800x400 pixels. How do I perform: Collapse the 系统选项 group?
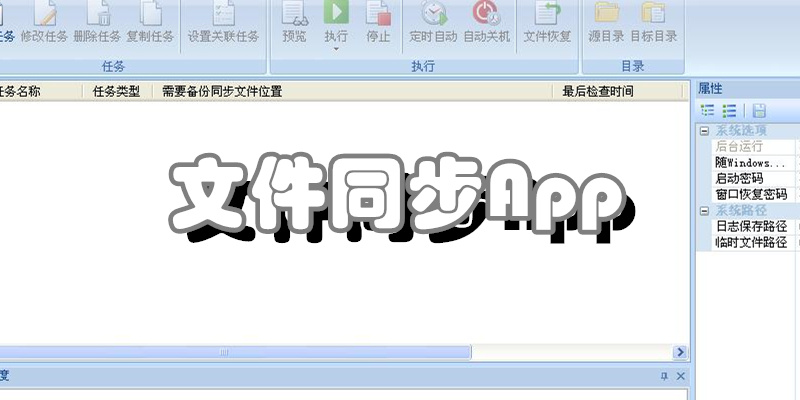coord(705,131)
